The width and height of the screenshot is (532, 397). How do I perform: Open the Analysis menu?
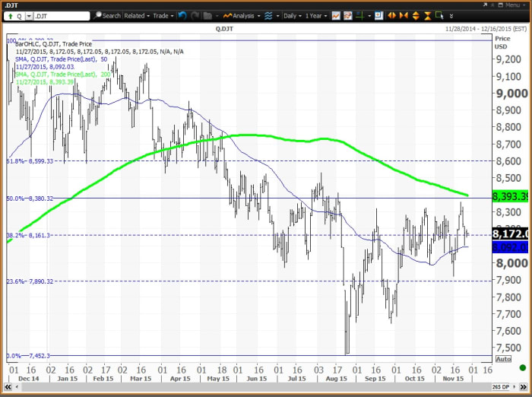(241, 15)
